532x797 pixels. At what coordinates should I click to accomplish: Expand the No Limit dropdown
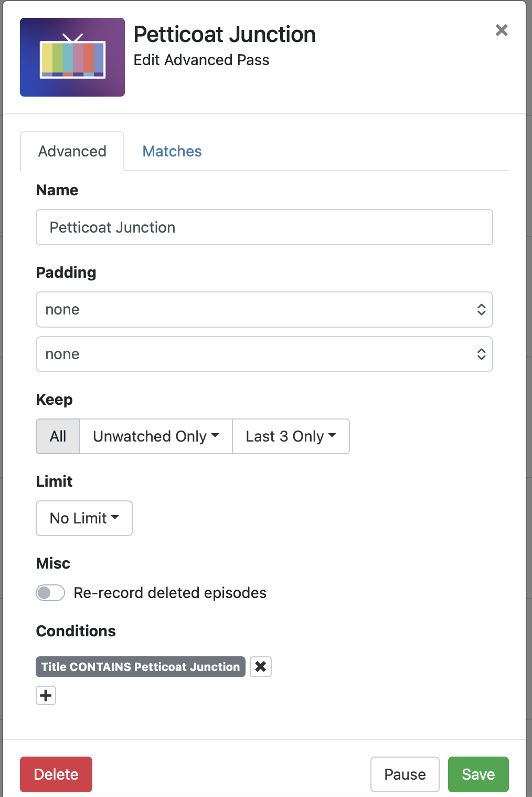[x=84, y=518]
